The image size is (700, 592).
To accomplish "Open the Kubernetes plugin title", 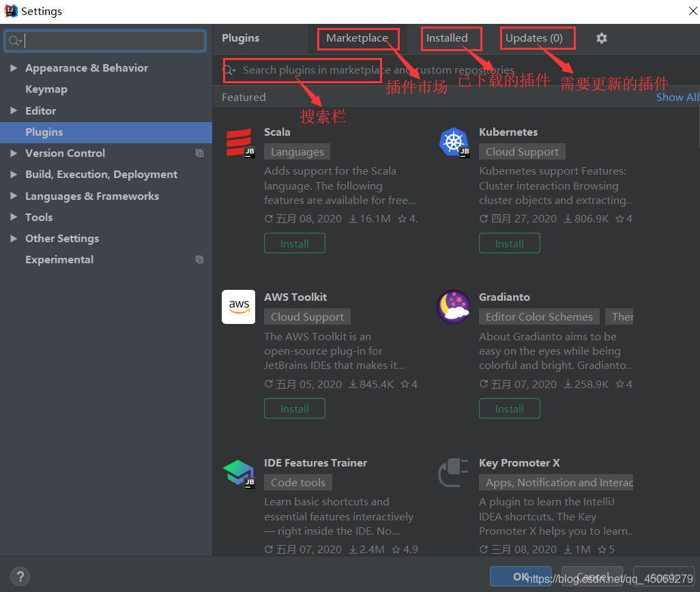I will pos(508,132).
